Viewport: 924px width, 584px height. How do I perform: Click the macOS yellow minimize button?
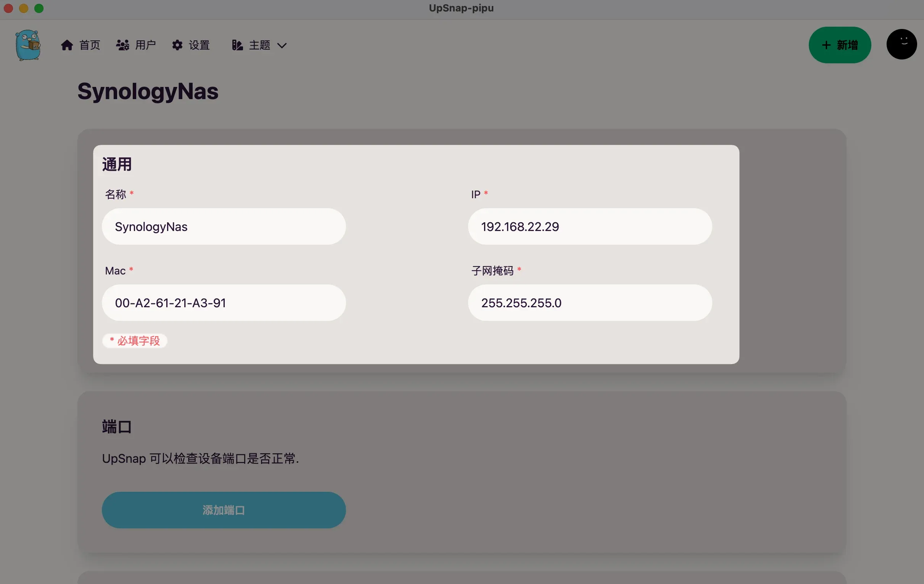23,8
